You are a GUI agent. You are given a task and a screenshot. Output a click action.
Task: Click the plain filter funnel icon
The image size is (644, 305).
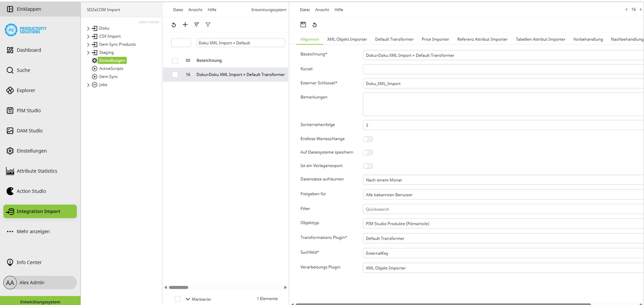pyautogui.click(x=208, y=25)
